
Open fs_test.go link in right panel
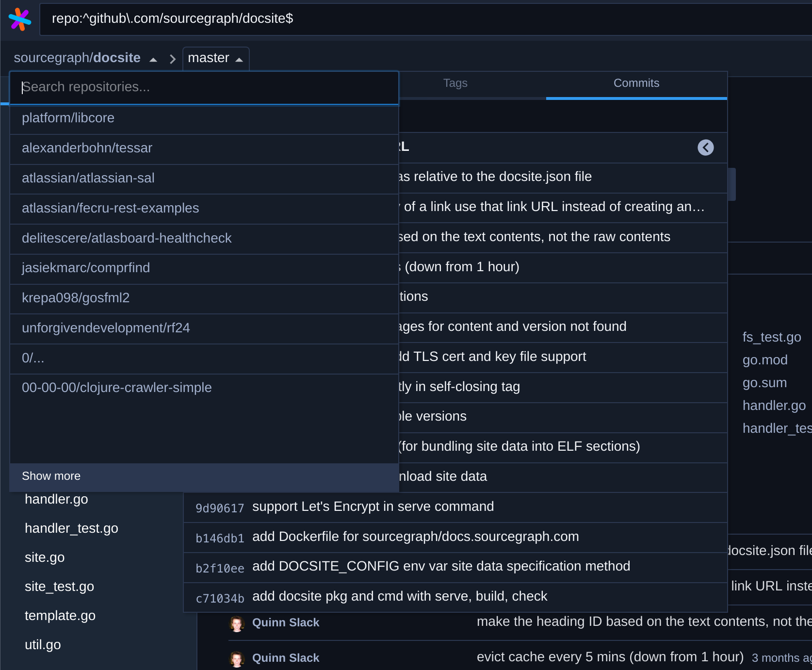click(772, 337)
